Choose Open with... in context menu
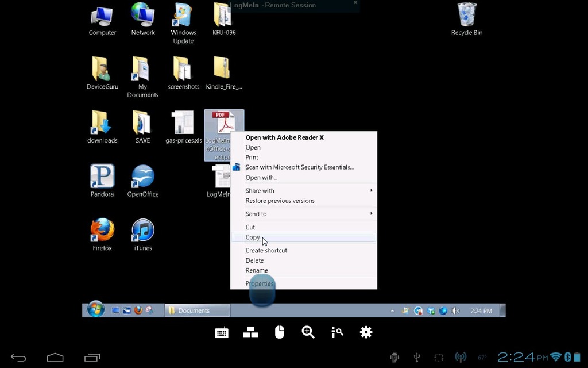Screen dimensions: 588x368 [303, 178]
